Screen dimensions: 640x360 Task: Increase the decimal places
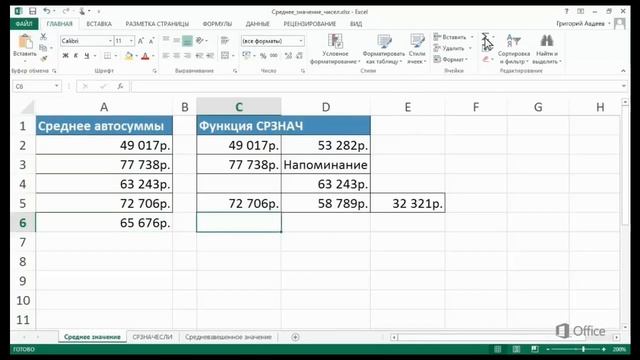pos(288,56)
